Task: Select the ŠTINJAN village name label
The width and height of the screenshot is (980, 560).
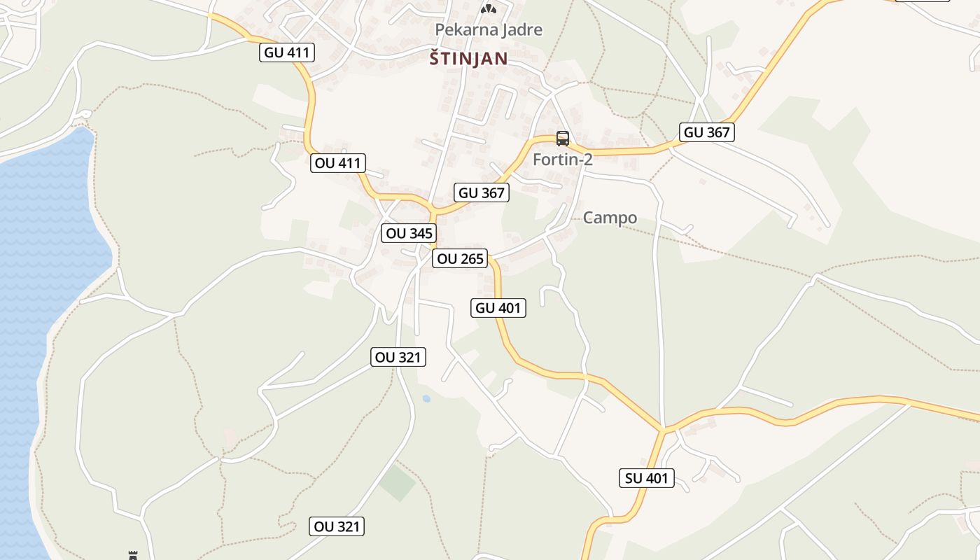Action: click(x=468, y=59)
